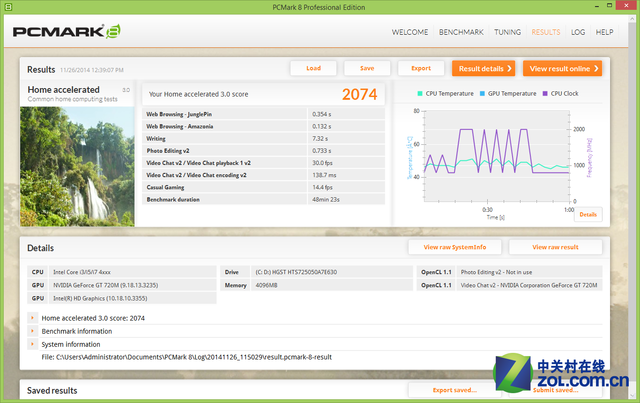This screenshot has height=403, width=640.
Task: Click the 2074 score value
Action: coord(359,94)
